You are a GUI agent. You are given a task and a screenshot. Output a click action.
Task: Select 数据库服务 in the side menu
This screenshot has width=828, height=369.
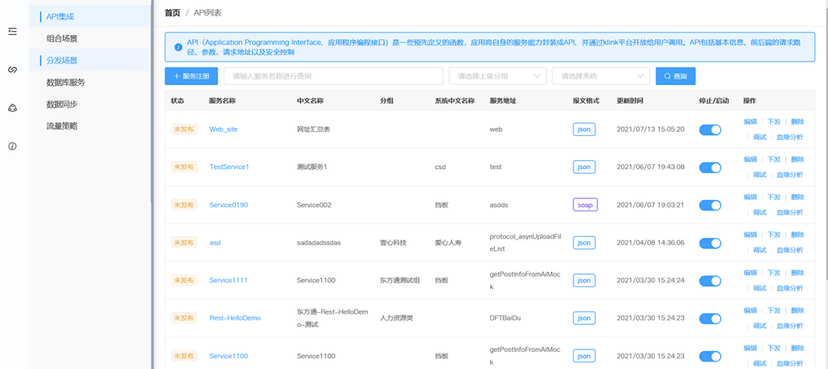(x=90, y=82)
